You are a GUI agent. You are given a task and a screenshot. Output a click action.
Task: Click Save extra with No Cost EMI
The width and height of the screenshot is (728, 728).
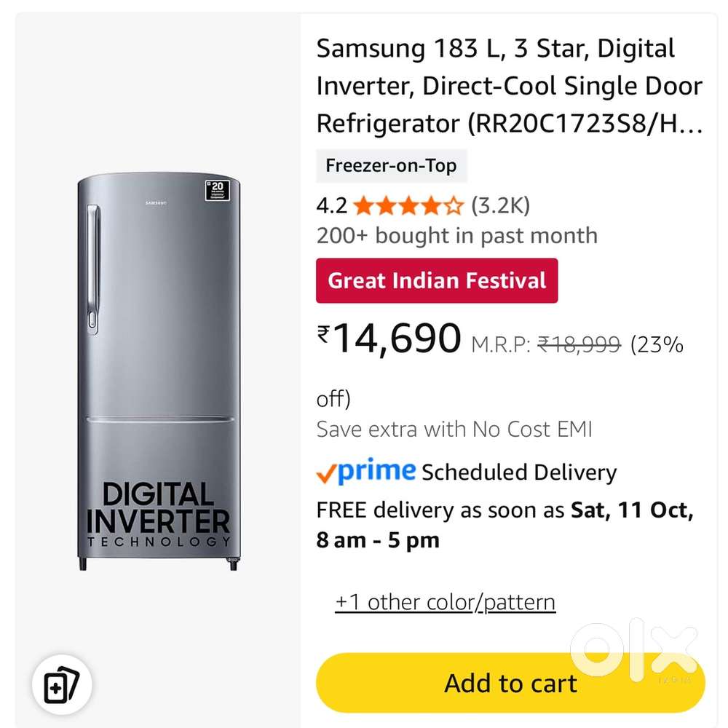tap(454, 429)
